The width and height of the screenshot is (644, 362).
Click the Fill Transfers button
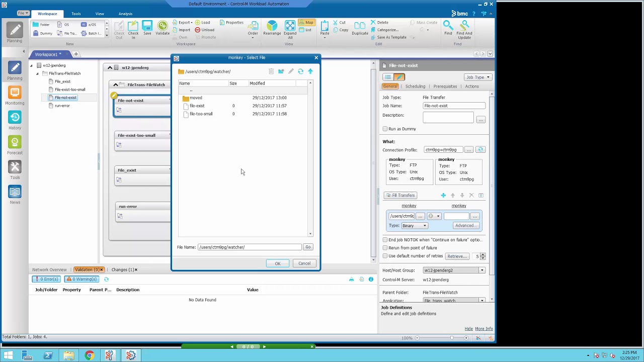(x=400, y=195)
